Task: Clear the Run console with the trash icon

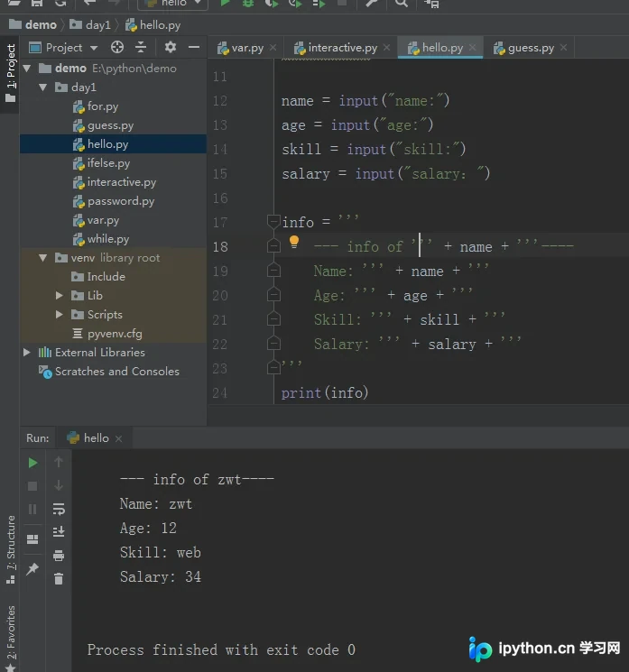Action: click(x=59, y=579)
